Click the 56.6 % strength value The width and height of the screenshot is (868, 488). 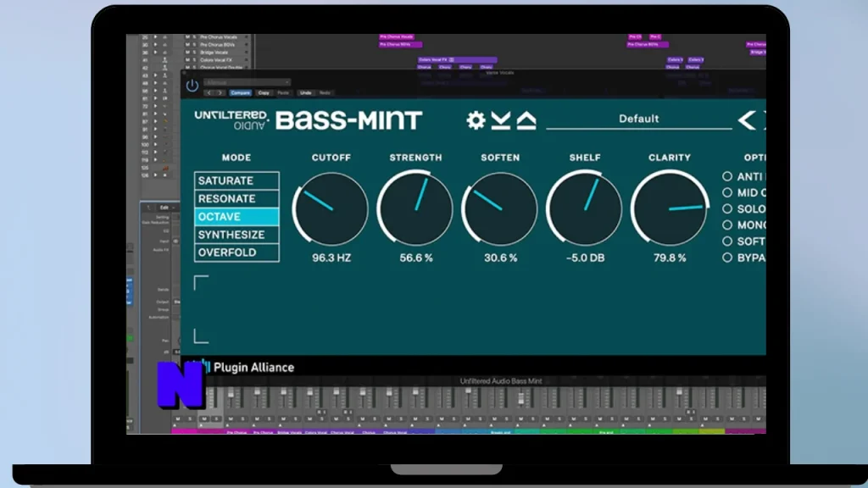coord(416,258)
